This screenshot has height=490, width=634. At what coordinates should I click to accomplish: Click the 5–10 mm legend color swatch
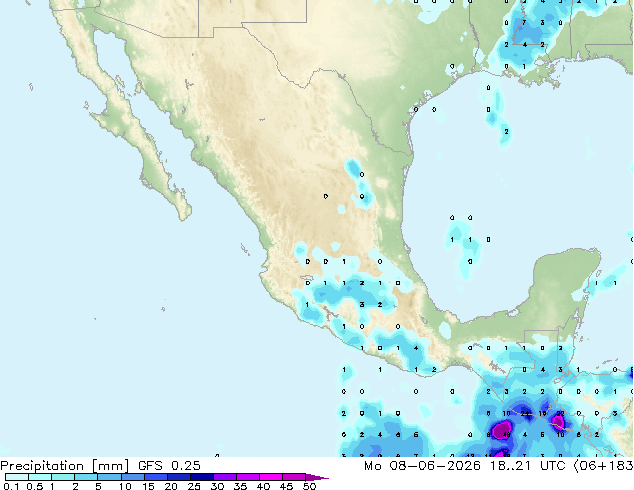pos(110,477)
